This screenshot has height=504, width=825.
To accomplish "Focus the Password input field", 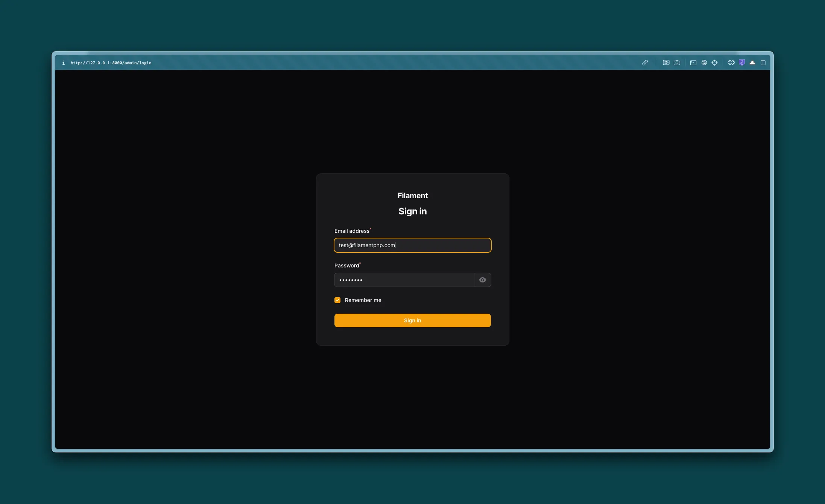I will pos(404,280).
